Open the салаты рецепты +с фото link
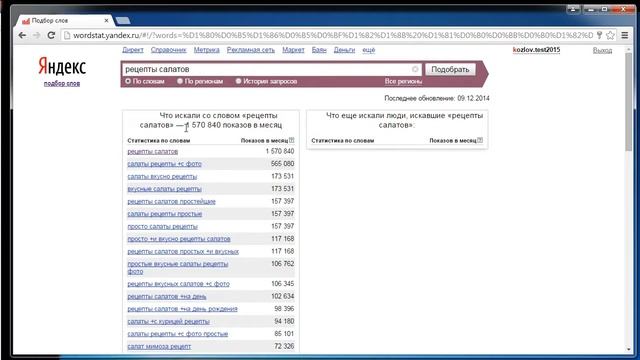The width and height of the screenshot is (640, 360). [x=164, y=164]
